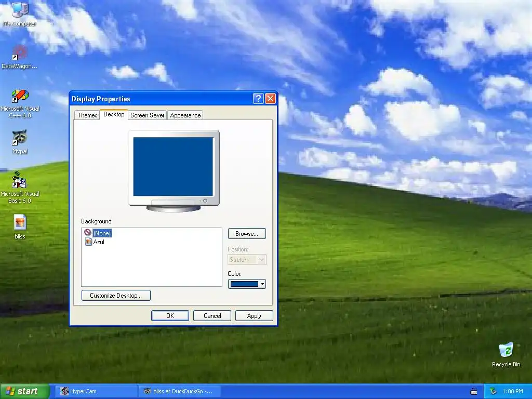Confirm with the OK button

pyautogui.click(x=170, y=315)
